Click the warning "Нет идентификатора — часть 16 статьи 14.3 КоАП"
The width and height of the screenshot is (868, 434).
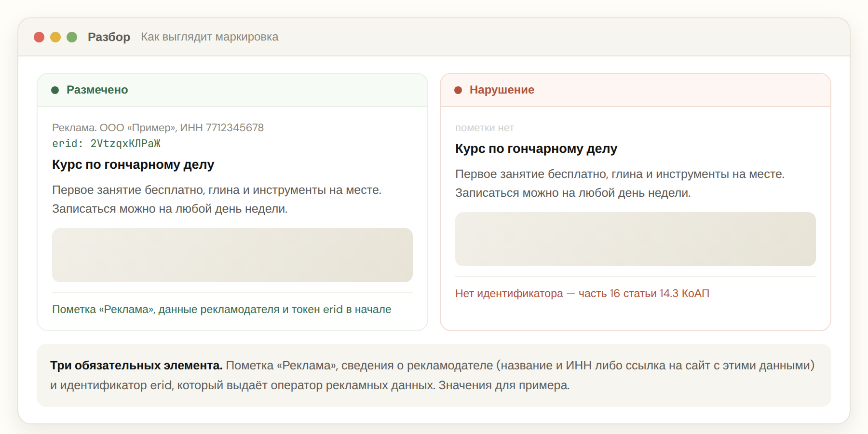coord(582,294)
